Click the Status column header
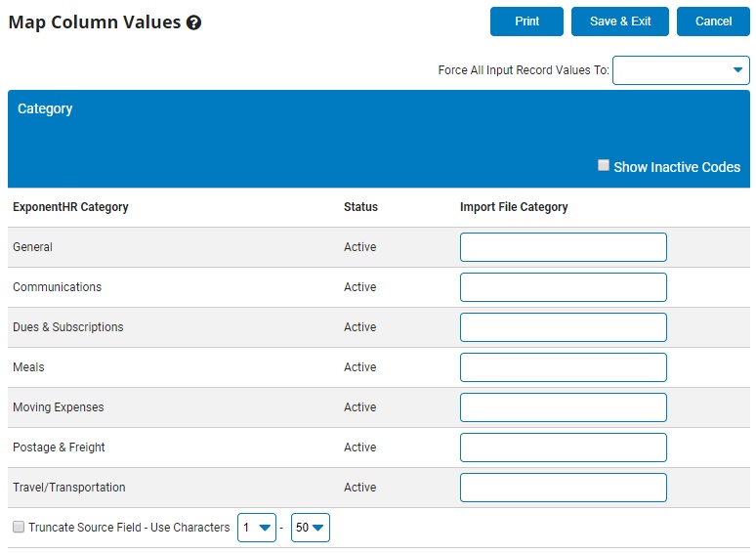This screenshot has width=756, height=554. point(360,207)
